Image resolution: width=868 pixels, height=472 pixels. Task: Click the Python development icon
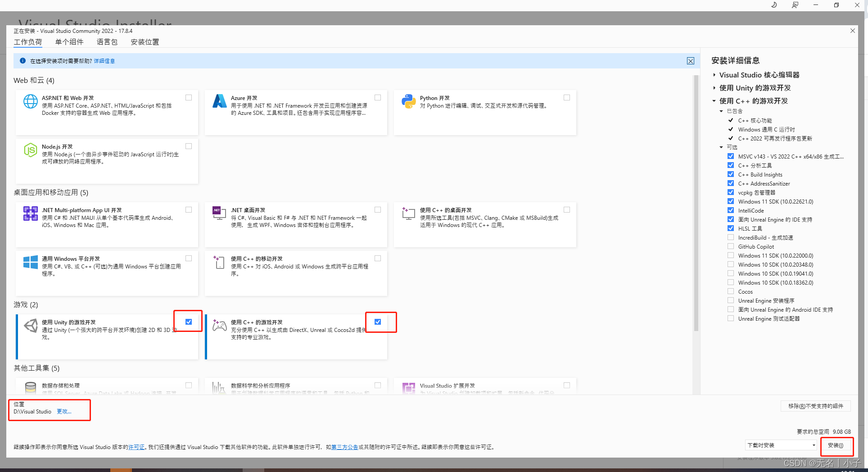point(409,101)
